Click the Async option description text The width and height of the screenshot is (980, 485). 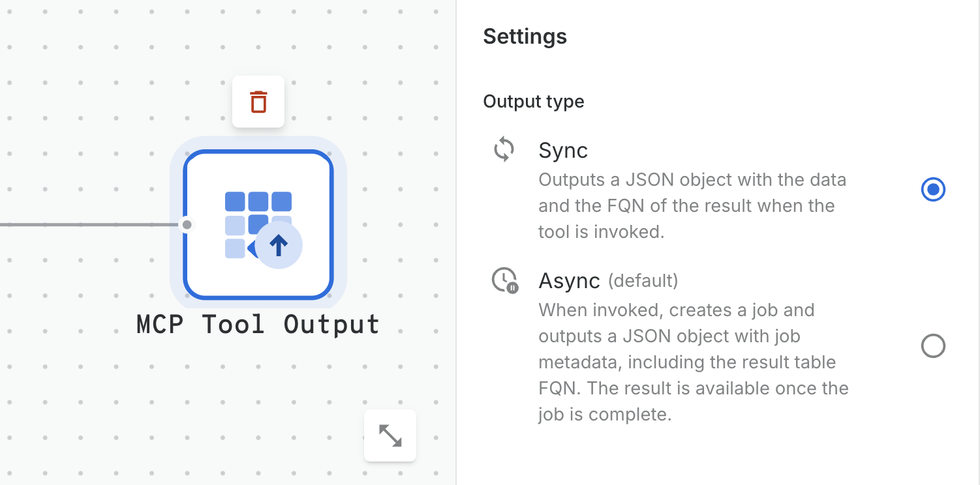coord(692,362)
